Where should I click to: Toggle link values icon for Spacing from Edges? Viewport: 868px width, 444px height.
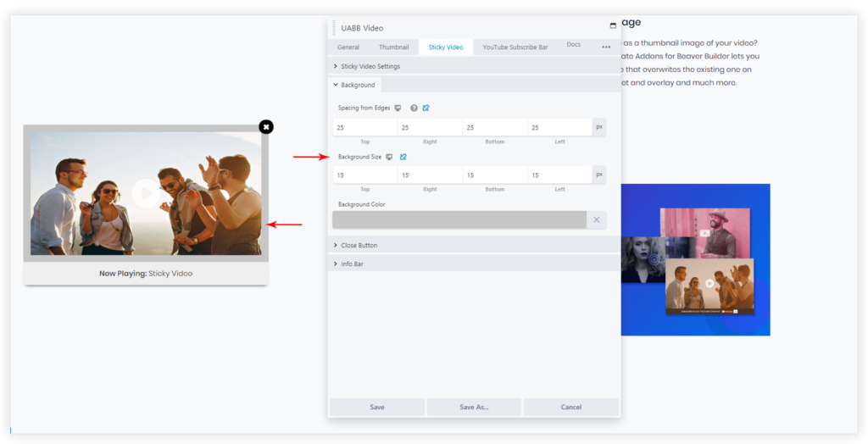pyautogui.click(x=426, y=108)
